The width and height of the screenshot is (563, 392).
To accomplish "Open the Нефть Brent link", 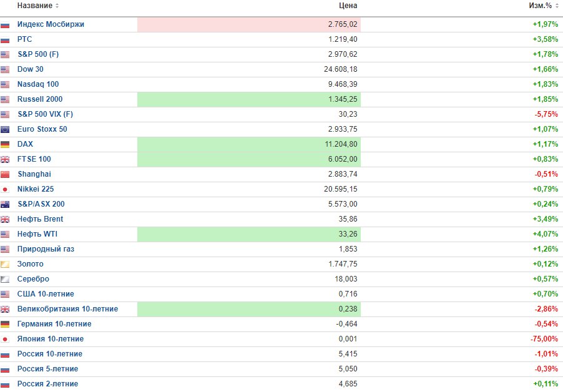I will [40, 219].
